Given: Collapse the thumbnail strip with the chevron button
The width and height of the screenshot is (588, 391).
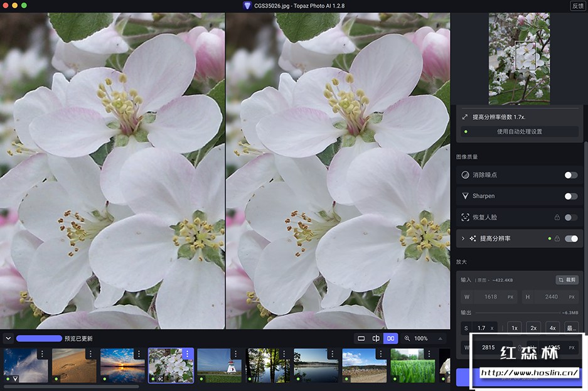Looking at the screenshot, I should click(8, 338).
